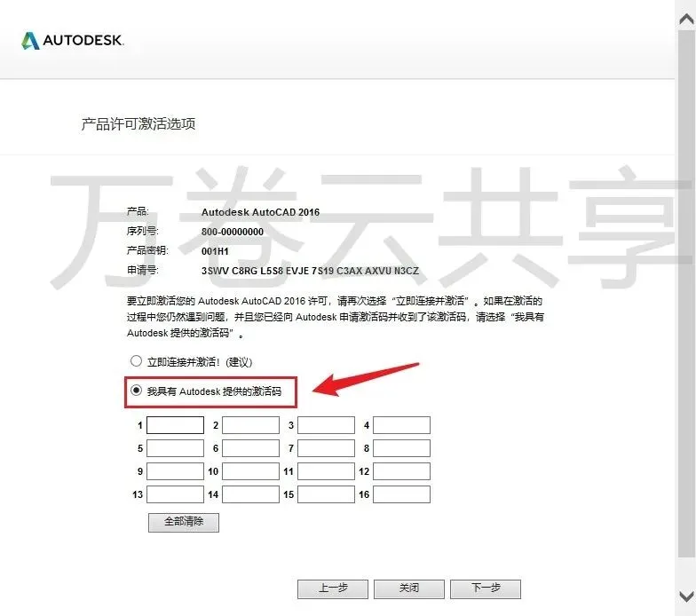
Task: Close the dialog with 关闭 button
Action: click(x=409, y=589)
